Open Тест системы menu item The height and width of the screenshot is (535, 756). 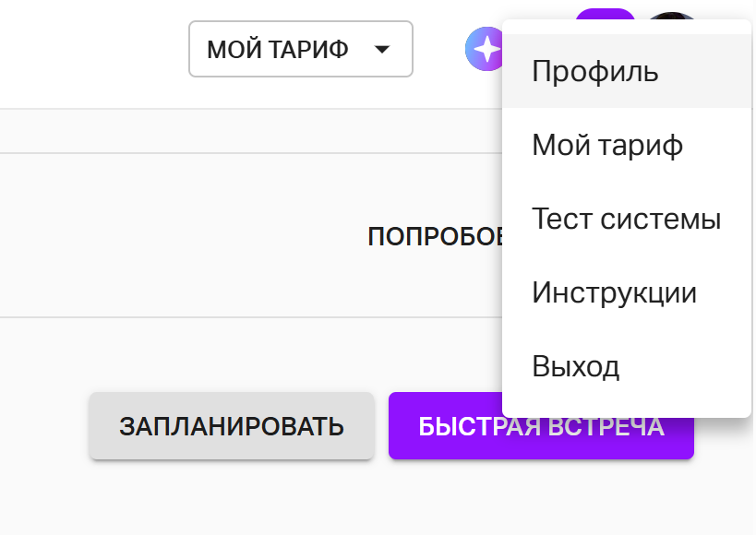[627, 219]
